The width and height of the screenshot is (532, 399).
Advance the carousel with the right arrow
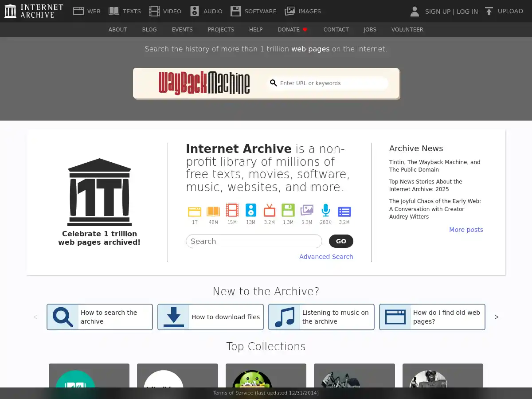(496, 317)
